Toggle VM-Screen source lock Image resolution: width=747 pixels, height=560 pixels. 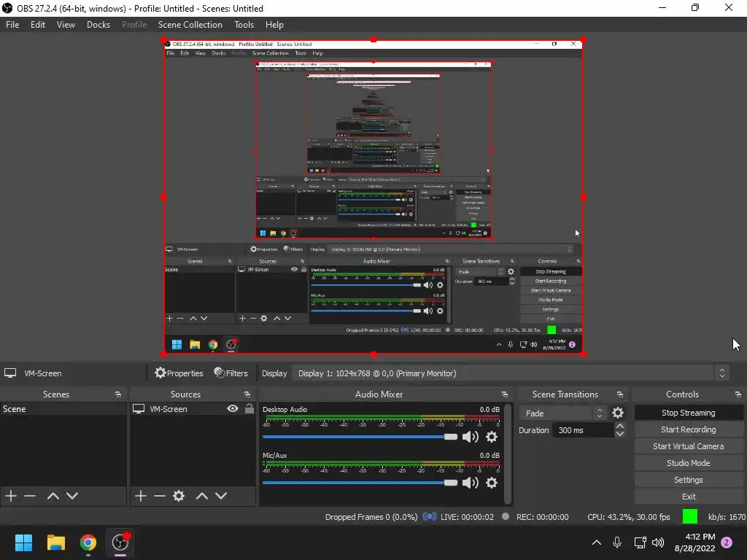[x=249, y=408]
